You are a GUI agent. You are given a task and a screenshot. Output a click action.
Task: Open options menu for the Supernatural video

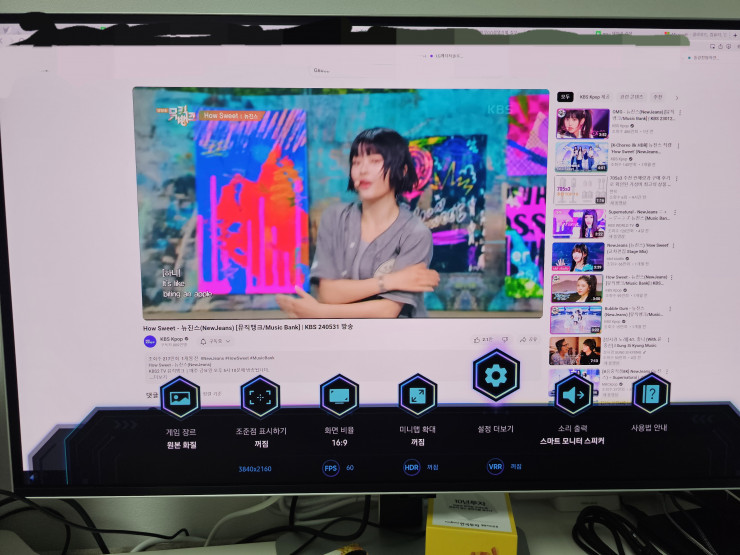[x=675, y=213]
